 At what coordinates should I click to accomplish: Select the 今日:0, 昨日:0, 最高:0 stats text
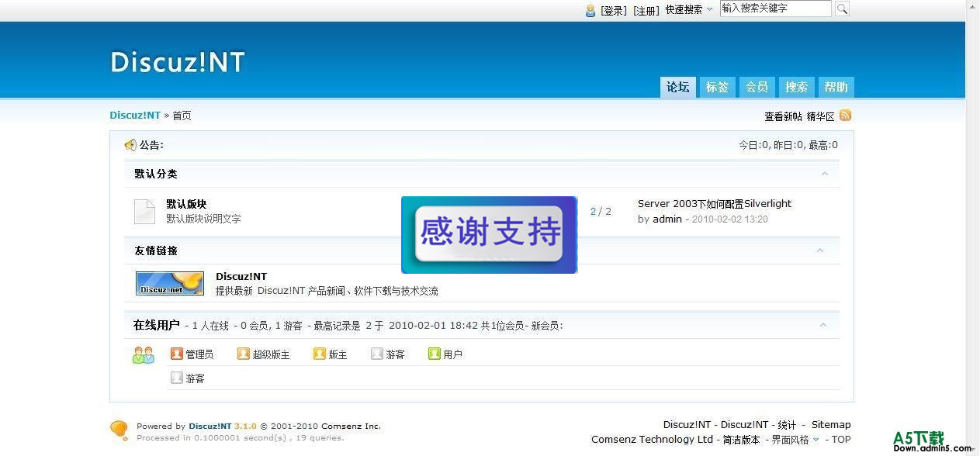point(788,145)
